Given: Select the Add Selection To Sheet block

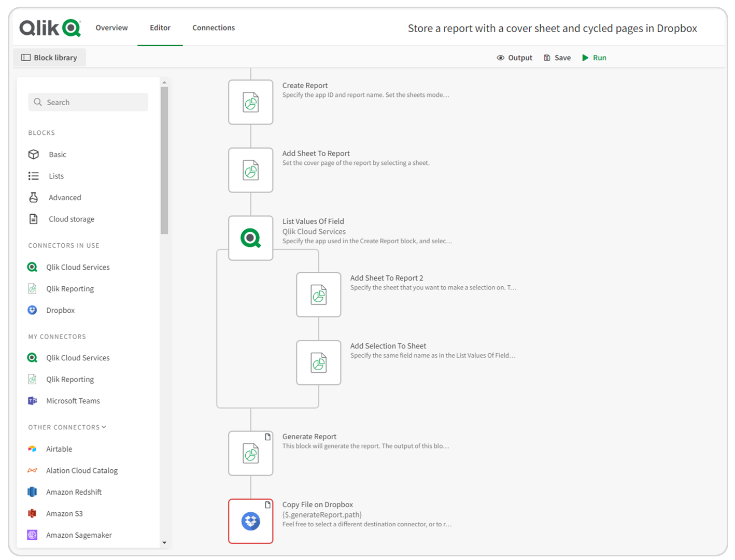Looking at the screenshot, I should click(x=319, y=362).
